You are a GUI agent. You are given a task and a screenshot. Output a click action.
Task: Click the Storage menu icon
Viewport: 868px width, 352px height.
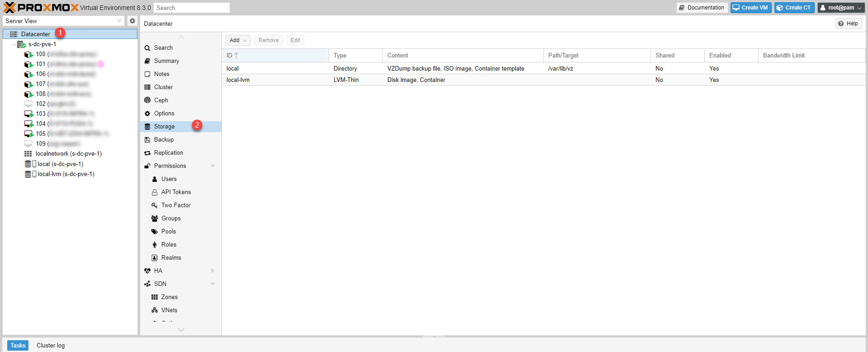[x=147, y=127]
